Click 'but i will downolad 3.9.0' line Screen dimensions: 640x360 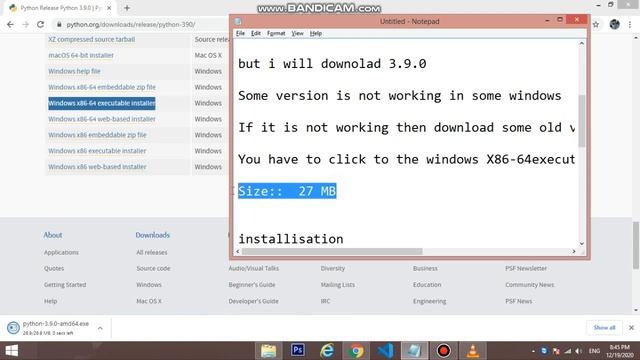pos(332,64)
